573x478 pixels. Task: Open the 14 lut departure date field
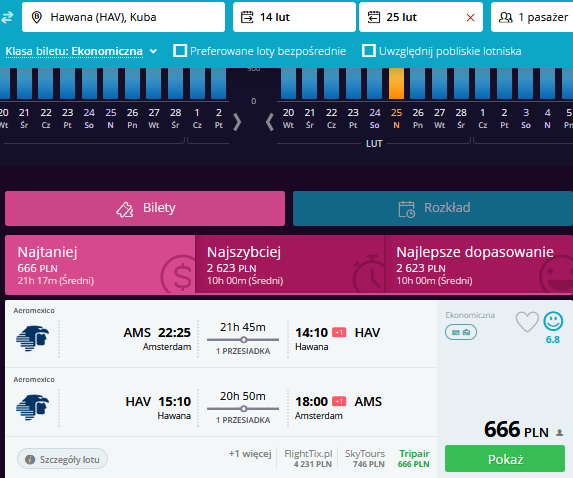[x=294, y=17]
